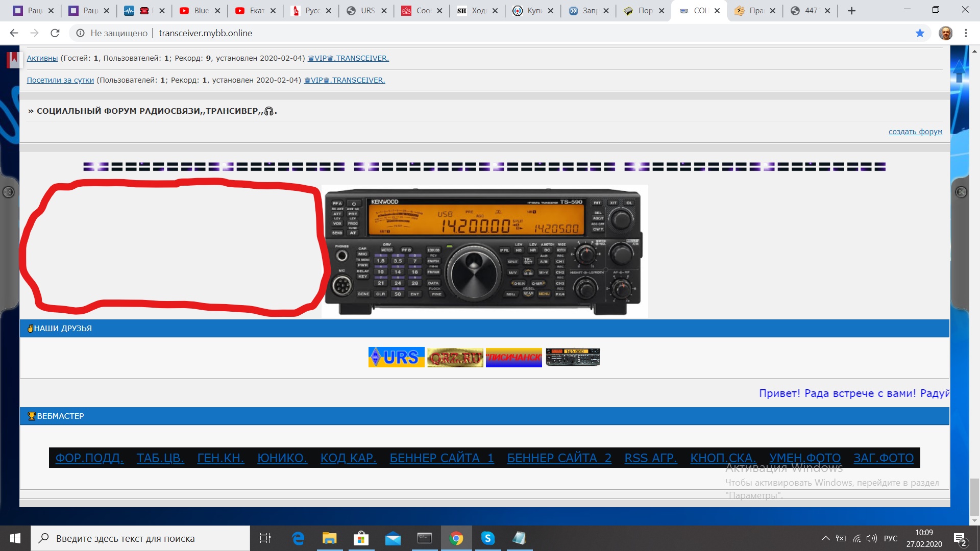Click создать форум link
Image resolution: width=980 pixels, height=551 pixels.
[x=915, y=132]
